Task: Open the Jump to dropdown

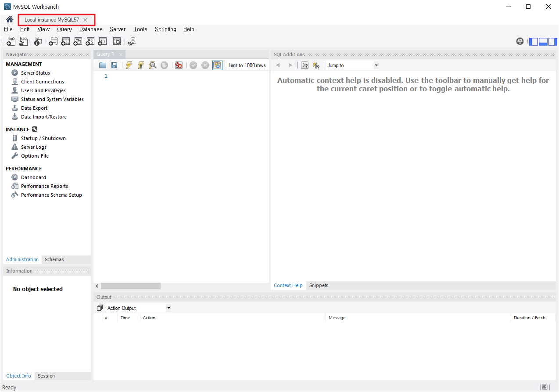Action: (x=352, y=65)
